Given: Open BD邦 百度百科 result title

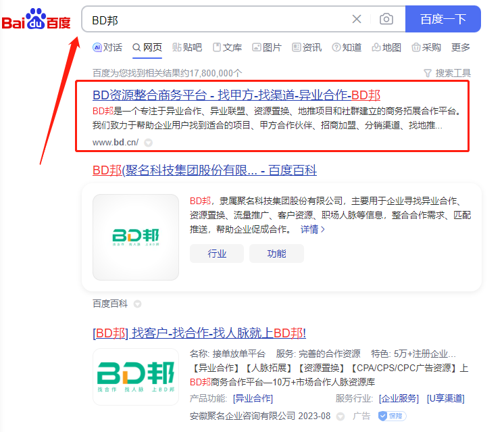Looking at the screenshot, I should pos(205,170).
